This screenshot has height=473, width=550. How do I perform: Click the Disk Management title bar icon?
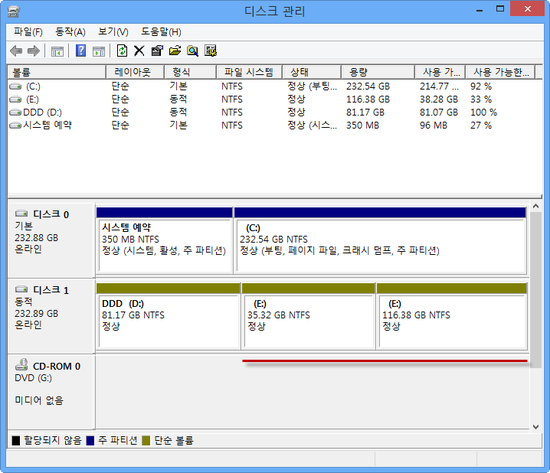(x=13, y=12)
